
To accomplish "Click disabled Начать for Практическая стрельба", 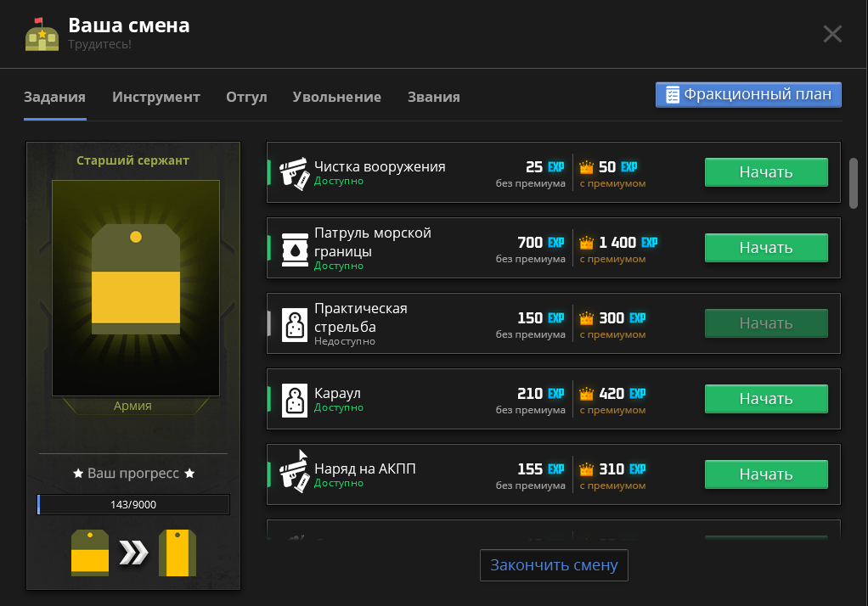I will pyautogui.click(x=766, y=323).
